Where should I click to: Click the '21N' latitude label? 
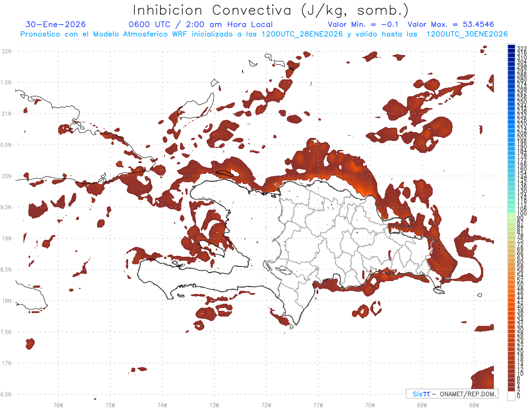[x=6, y=114]
